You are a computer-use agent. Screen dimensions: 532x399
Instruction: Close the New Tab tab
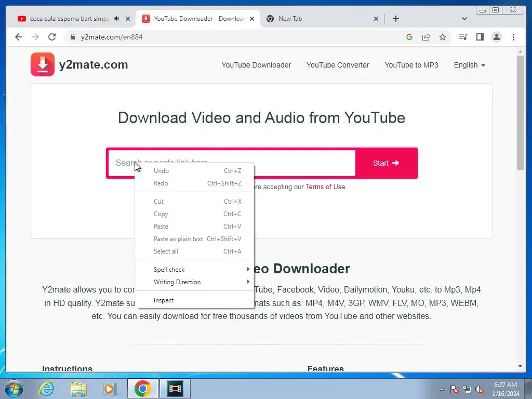point(376,19)
